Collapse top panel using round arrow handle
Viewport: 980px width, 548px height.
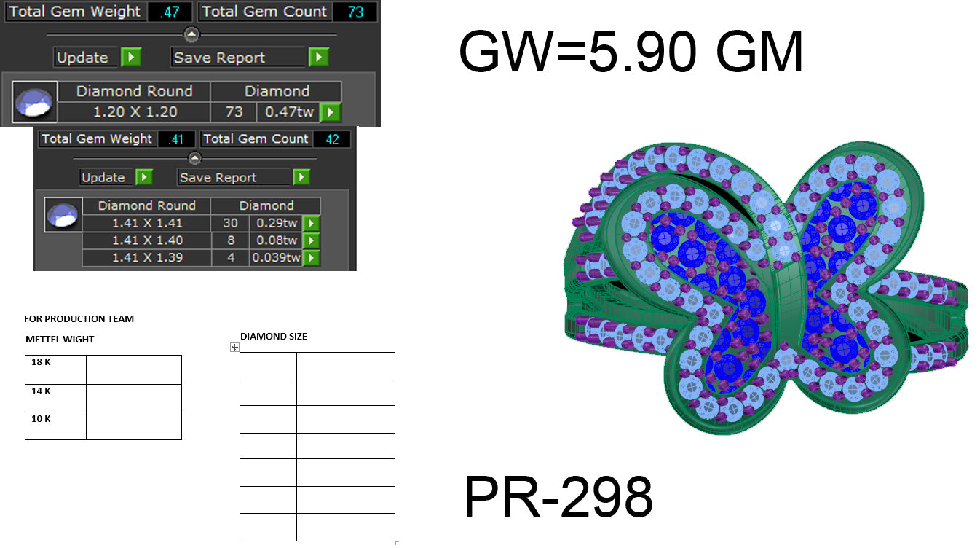click(191, 34)
